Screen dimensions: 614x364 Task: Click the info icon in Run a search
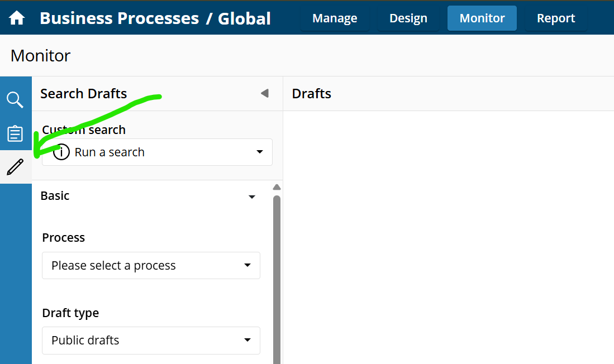tap(61, 152)
